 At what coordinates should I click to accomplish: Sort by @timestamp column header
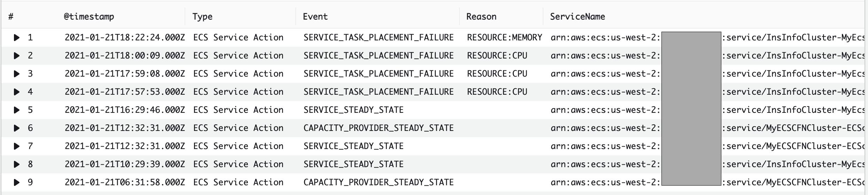[x=89, y=17]
